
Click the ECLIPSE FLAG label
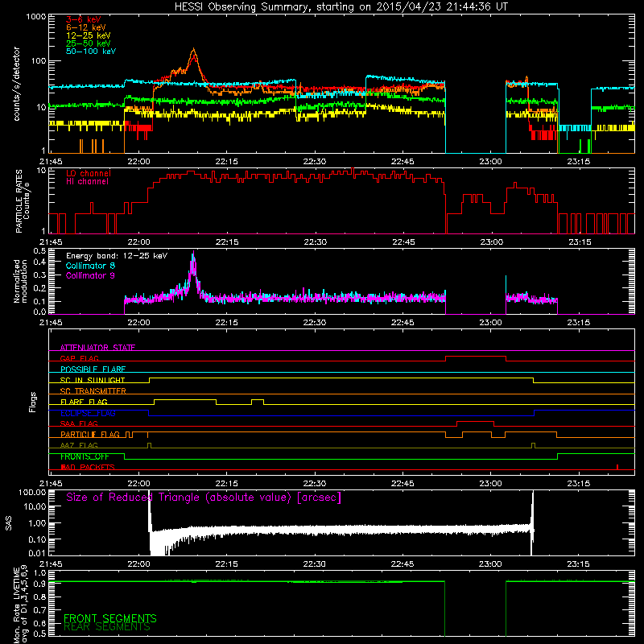coord(88,413)
